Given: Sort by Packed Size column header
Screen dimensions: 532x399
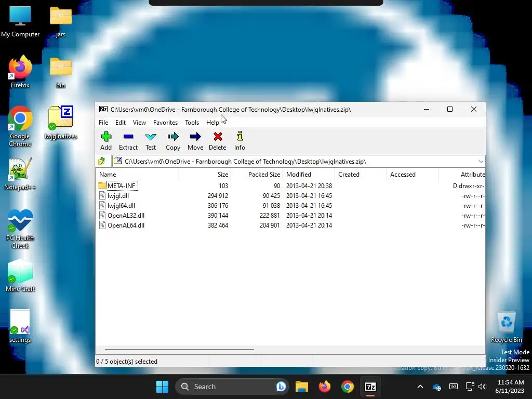Looking at the screenshot, I should point(257,175).
